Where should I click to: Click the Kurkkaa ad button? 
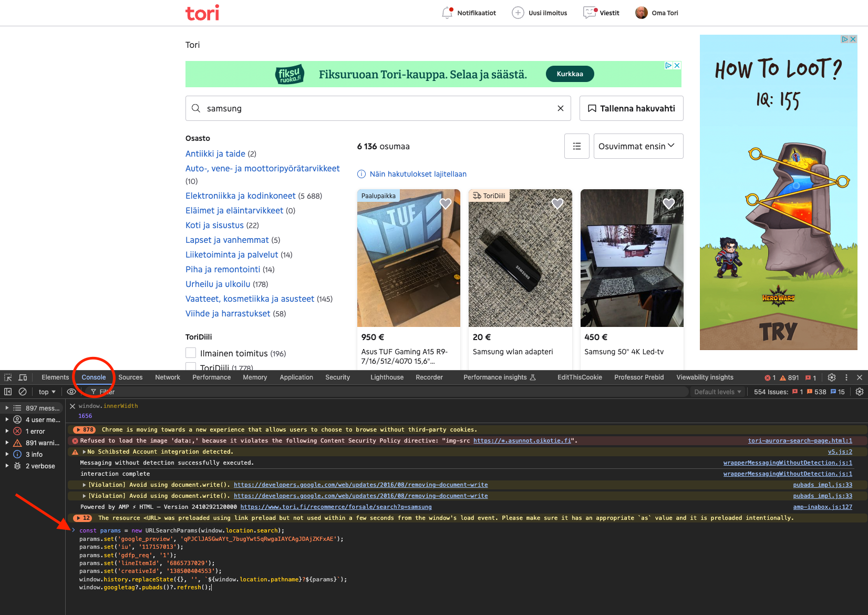point(570,74)
